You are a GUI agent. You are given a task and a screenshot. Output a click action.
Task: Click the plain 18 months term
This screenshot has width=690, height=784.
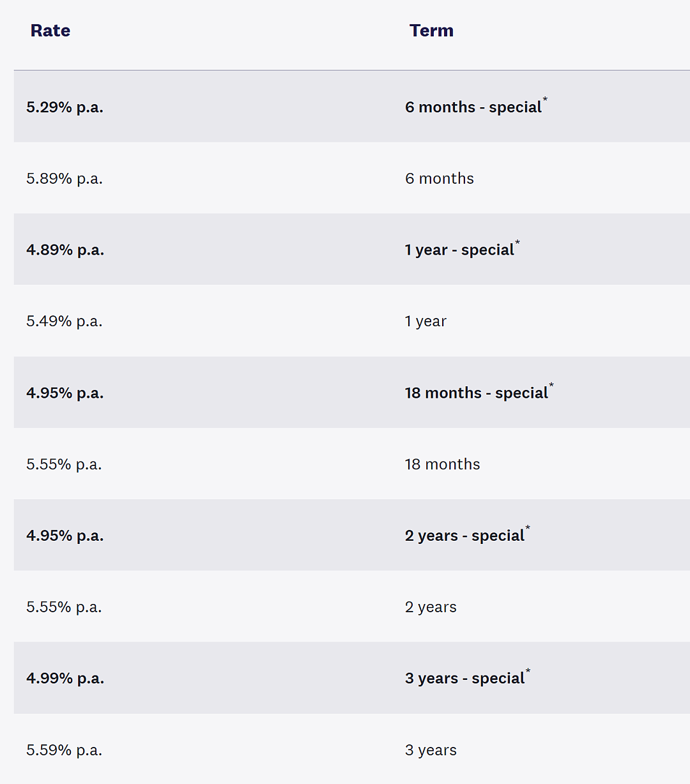coord(442,464)
